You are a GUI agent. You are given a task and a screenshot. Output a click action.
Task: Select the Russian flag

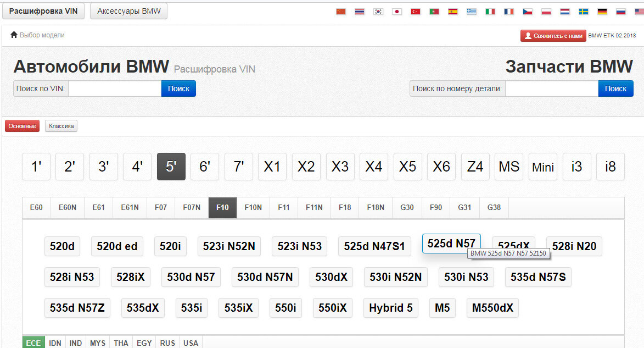coord(621,12)
